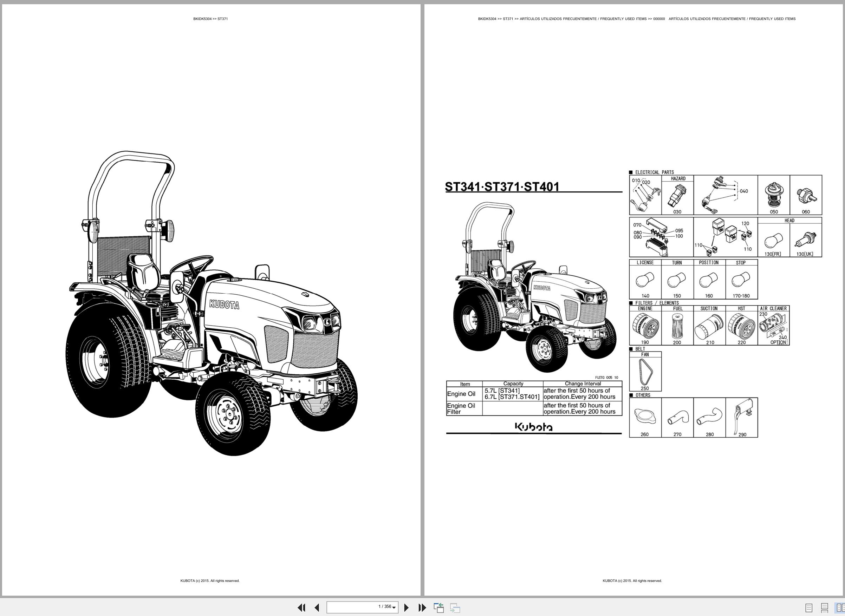Image resolution: width=845 pixels, height=616 pixels.
Task: Select the two-page side-by-side view
Action: click(x=840, y=608)
